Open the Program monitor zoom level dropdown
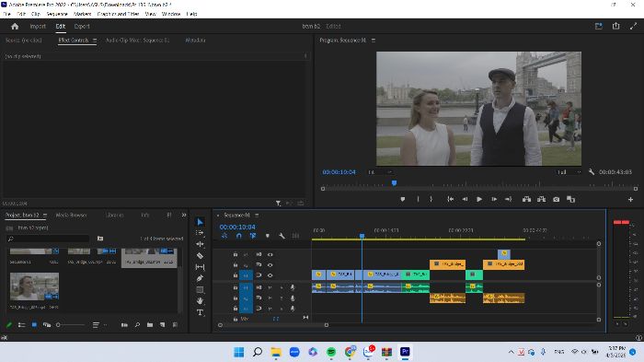Screen dimensions: 644x362 [379, 172]
